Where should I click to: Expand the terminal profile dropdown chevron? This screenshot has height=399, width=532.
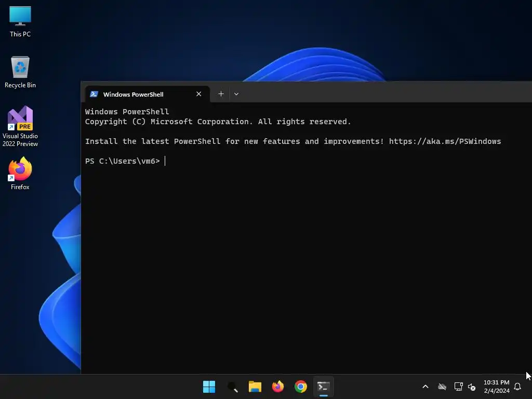(x=236, y=94)
